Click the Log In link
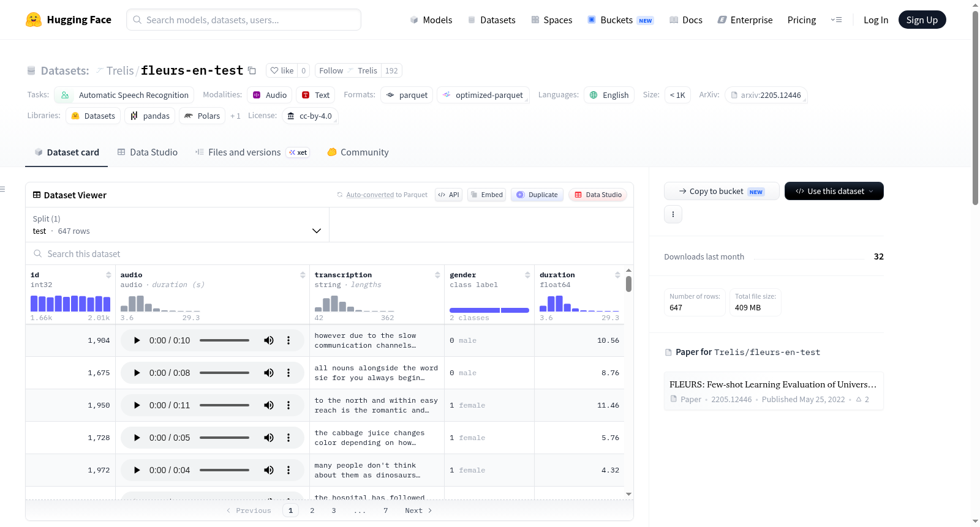This screenshot has width=980, height=527. pyautogui.click(x=876, y=20)
